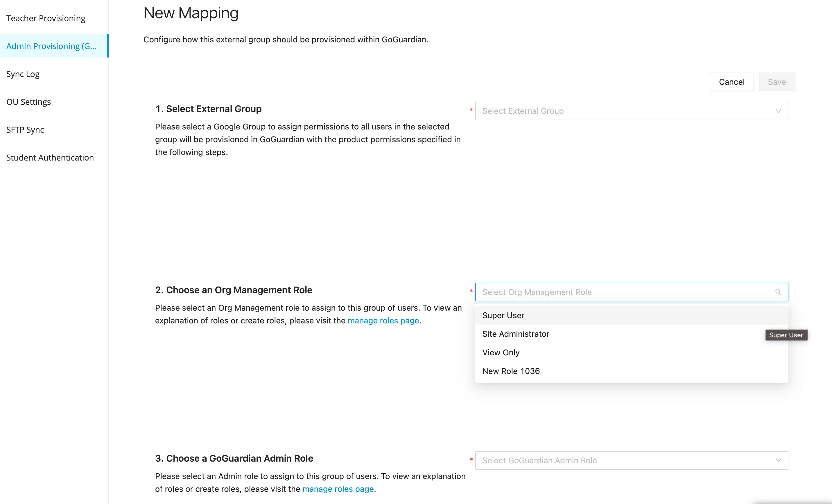
Task: Select the View Only role option
Action: pyautogui.click(x=632, y=352)
